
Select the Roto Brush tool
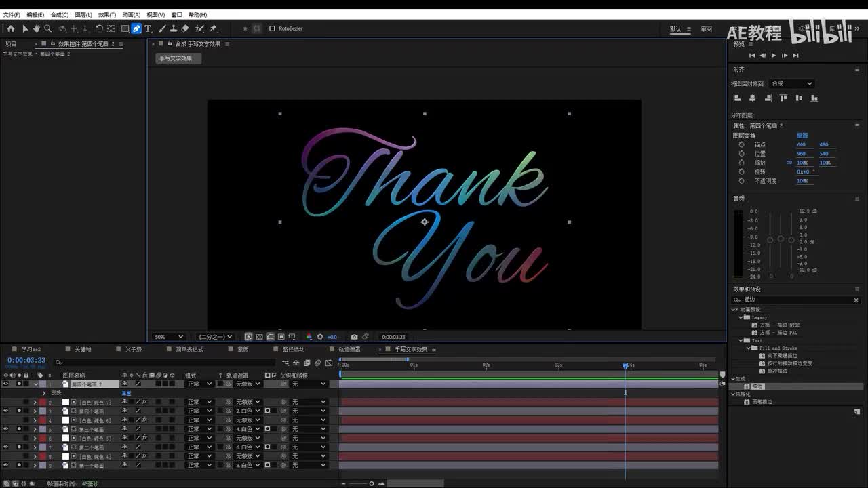click(199, 28)
